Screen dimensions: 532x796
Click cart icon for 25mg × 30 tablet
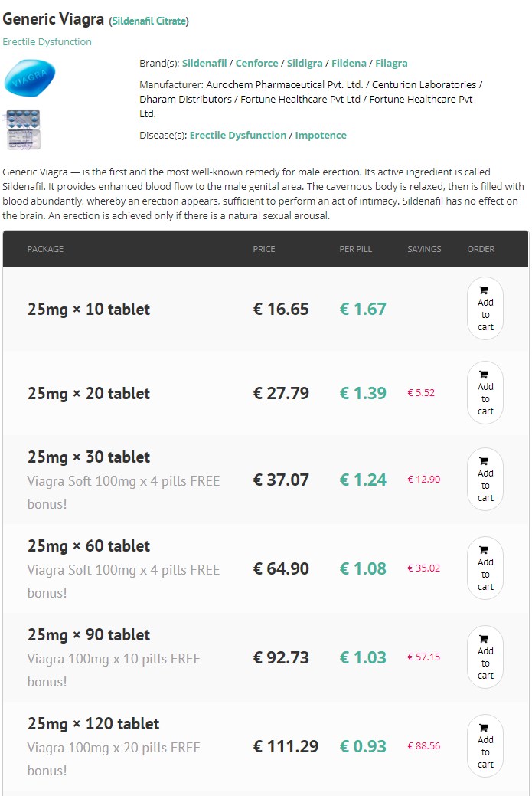(484, 461)
